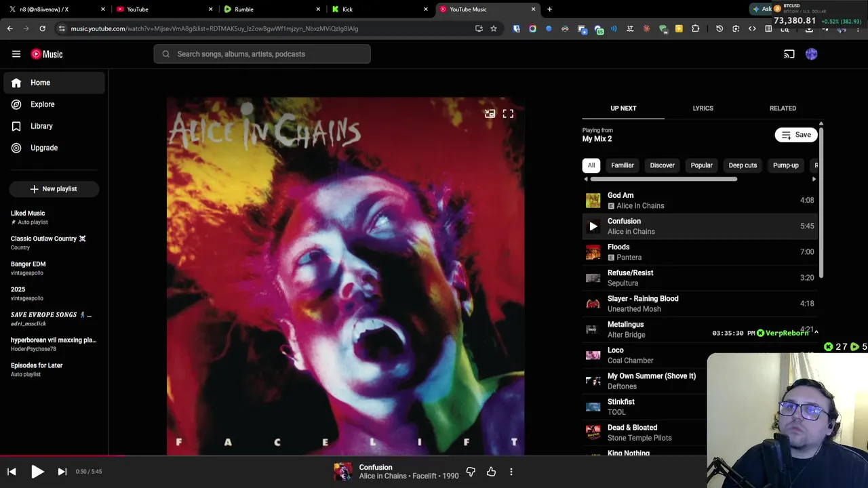
Task: Open hyperborean vril maxxing playlist
Action: point(54,344)
